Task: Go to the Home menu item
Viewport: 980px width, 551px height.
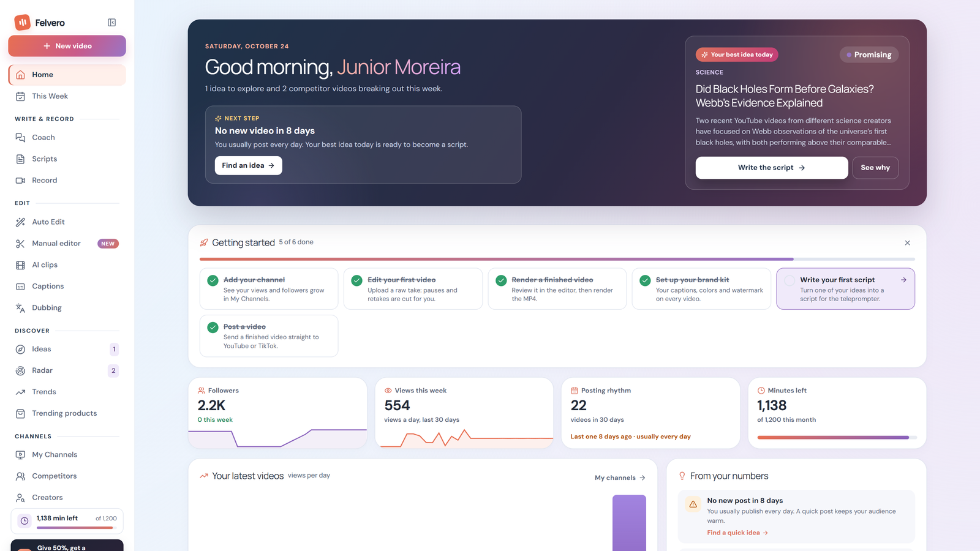Action: (x=67, y=75)
